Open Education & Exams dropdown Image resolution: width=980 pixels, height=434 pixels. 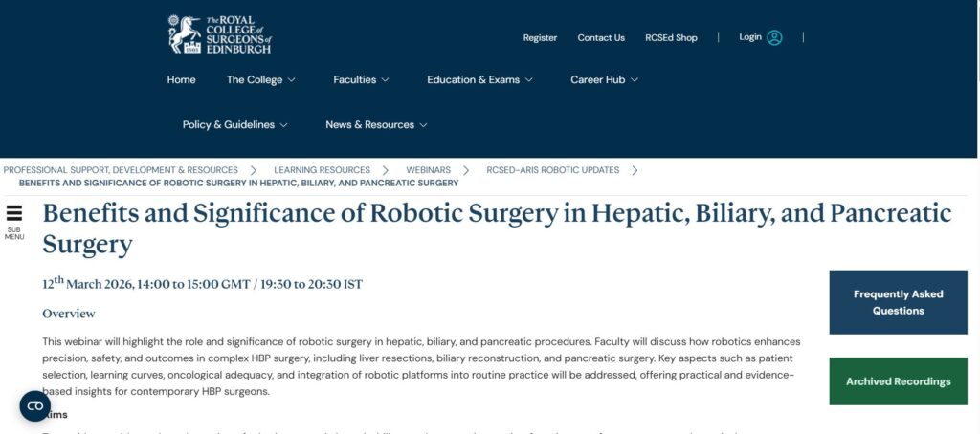click(x=479, y=80)
